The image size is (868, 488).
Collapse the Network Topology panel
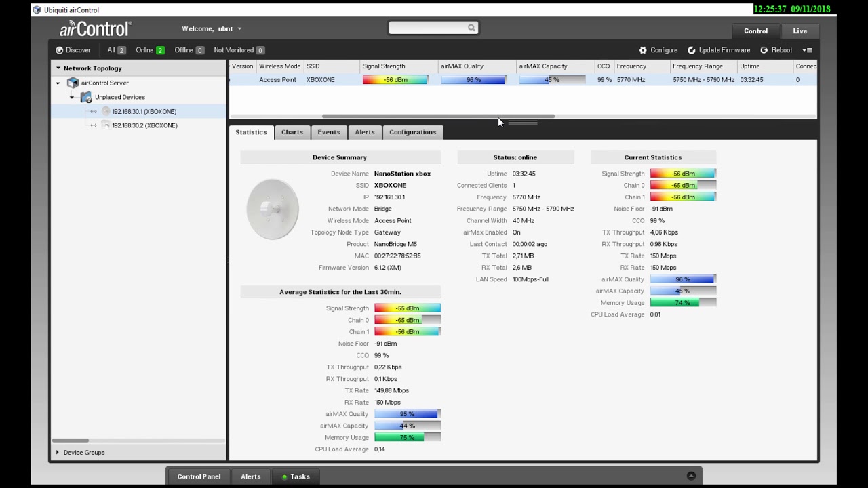58,68
